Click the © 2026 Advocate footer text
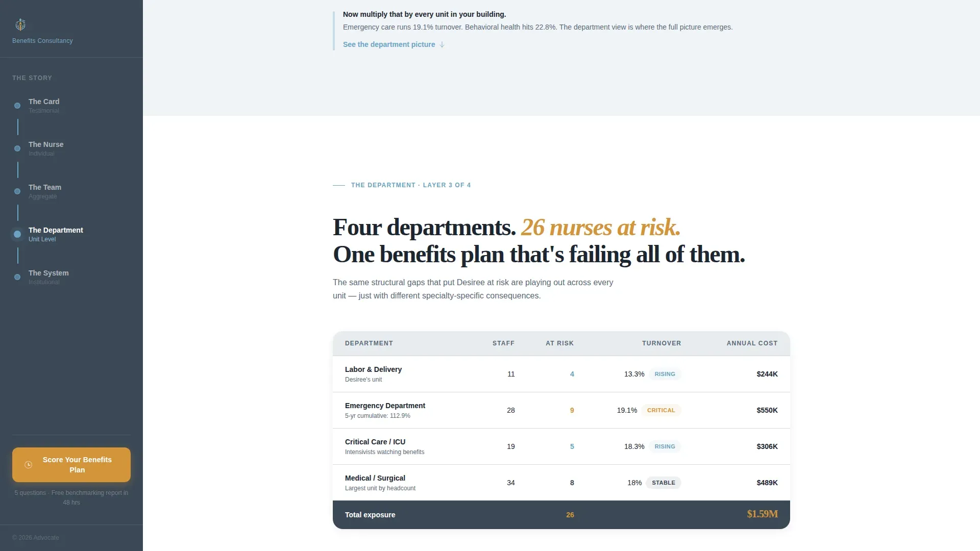The width and height of the screenshot is (980, 551). click(36, 538)
